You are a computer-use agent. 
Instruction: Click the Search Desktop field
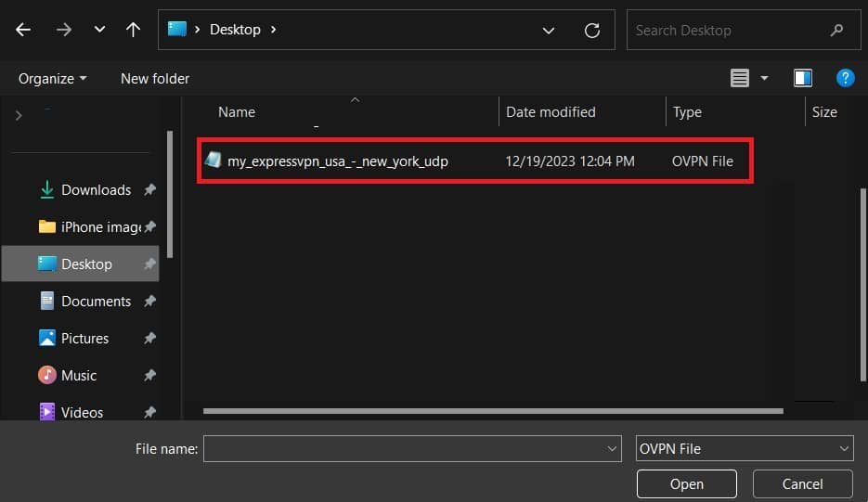[744, 30]
